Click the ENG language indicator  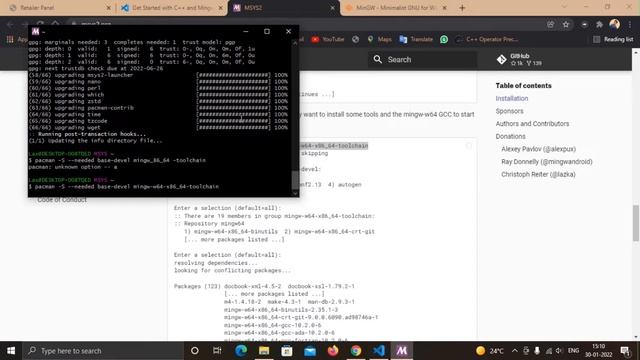[x=573, y=351]
